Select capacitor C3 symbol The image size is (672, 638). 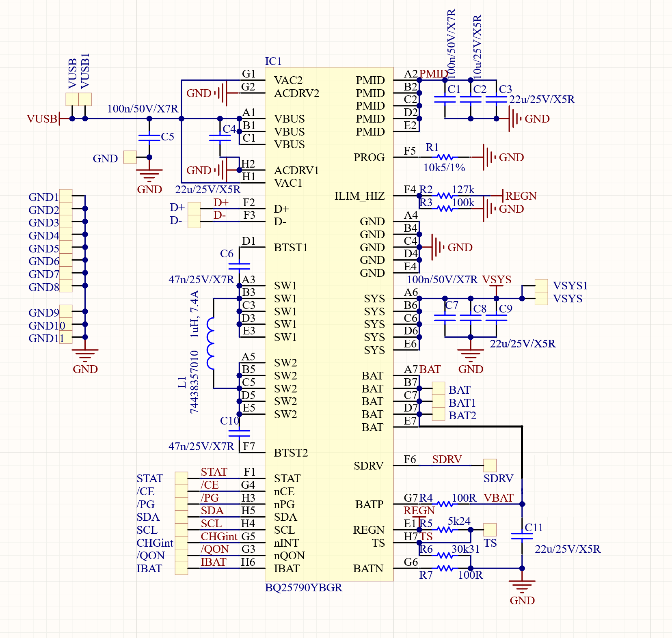(496, 99)
